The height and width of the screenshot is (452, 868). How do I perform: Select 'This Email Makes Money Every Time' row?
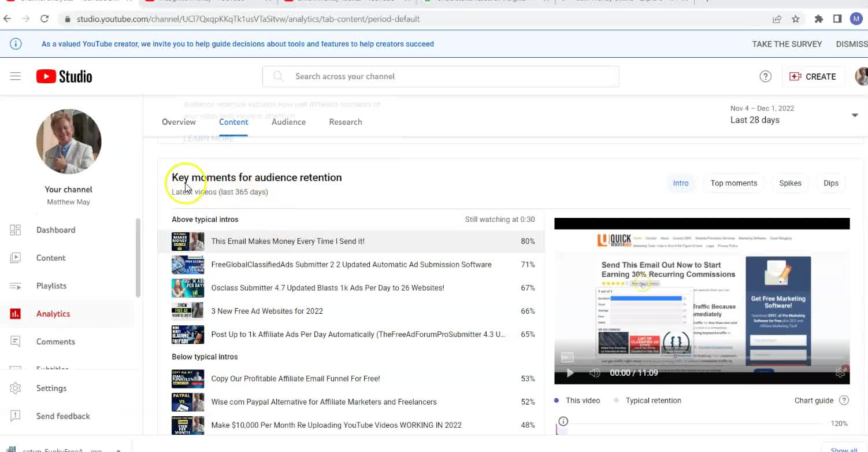pos(351,242)
